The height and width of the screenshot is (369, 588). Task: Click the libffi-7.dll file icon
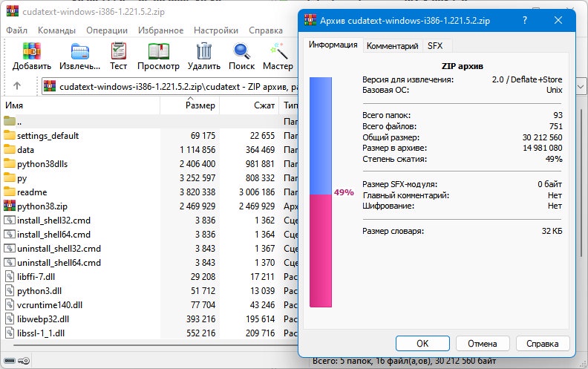(10, 276)
